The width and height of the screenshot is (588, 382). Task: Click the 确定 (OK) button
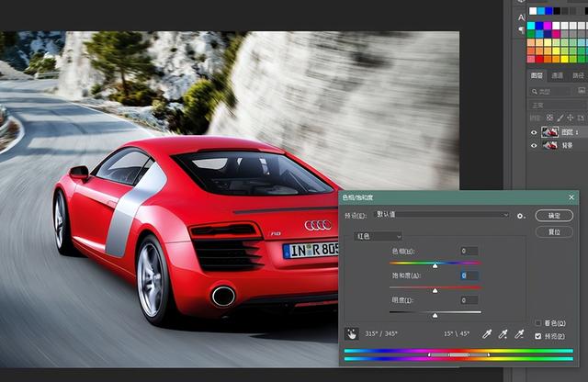[554, 215]
